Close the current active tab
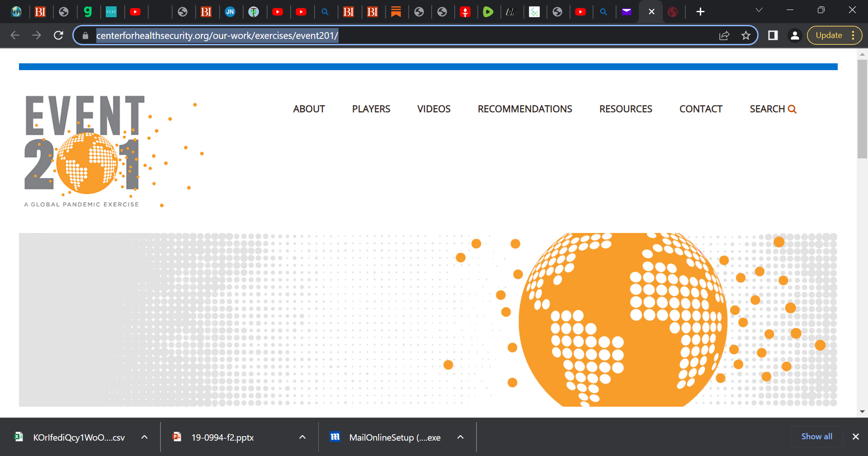The width and height of the screenshot is (868, 456). click(651, 12)
